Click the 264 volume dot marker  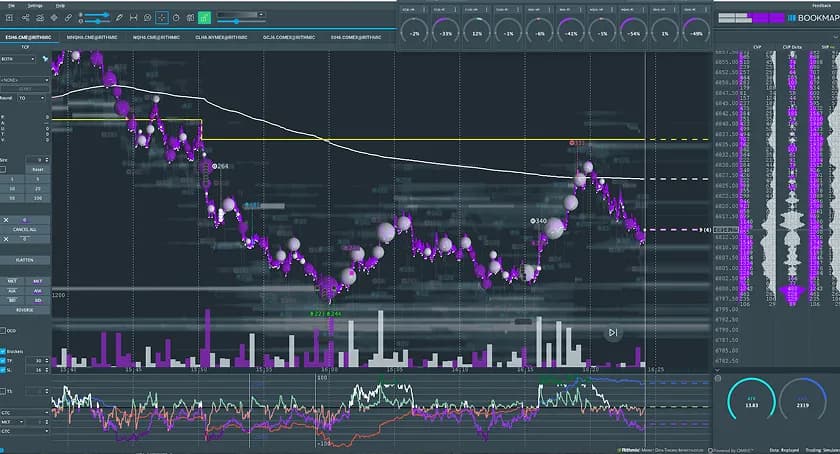coord(220,166)
